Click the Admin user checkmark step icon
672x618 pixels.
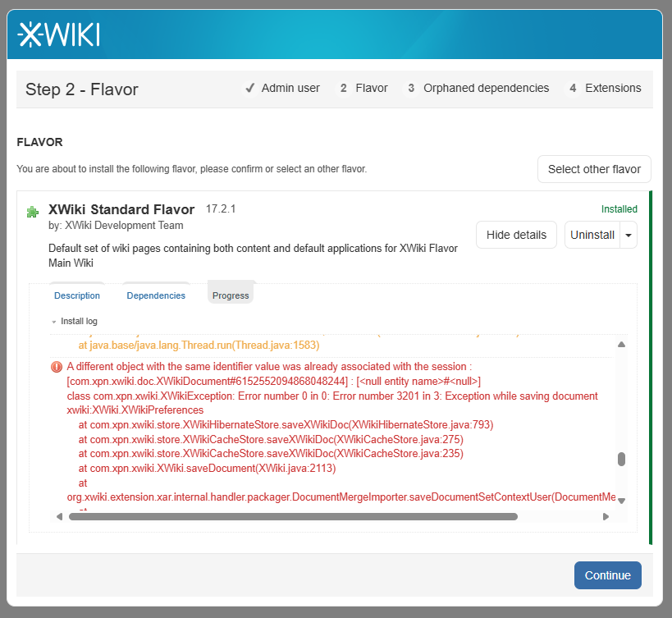(x=249, y=89)
